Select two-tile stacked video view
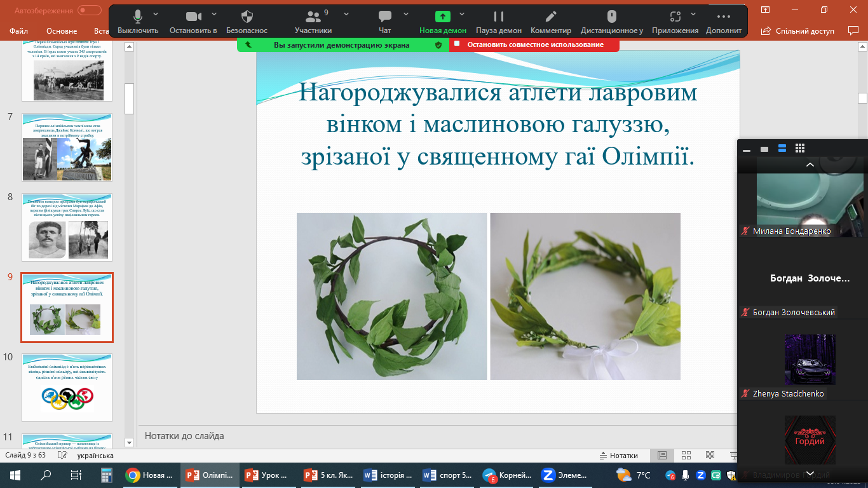The height and width of the screenshot is (488, 868). click(782, 149)
